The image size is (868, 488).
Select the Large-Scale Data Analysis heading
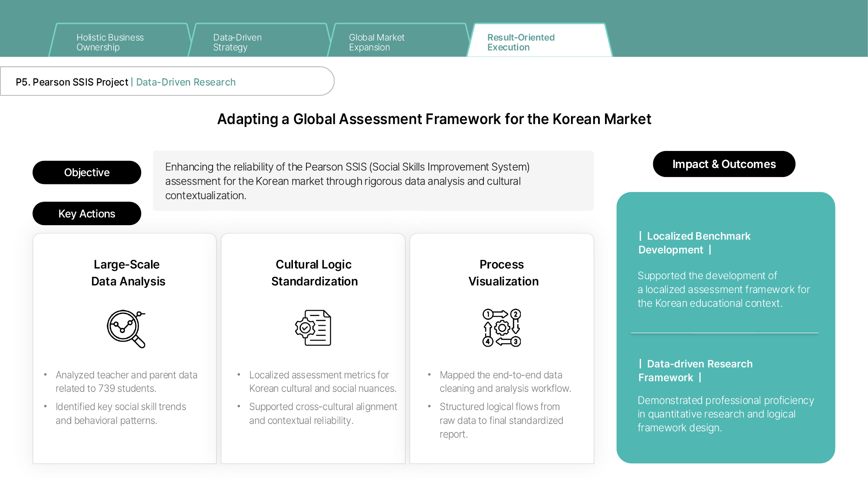pyautogui.click(x=128, y=273)
